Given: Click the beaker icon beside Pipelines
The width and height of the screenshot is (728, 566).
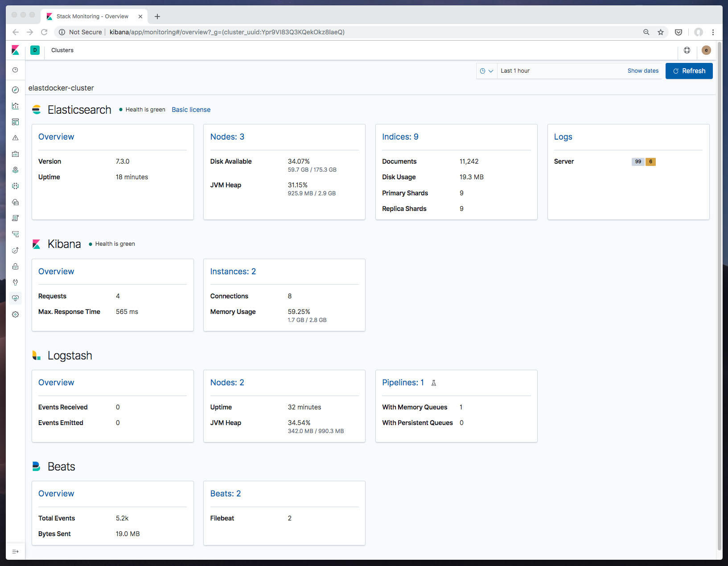Looking at the screenshot, I should click(x=433, y=383).
